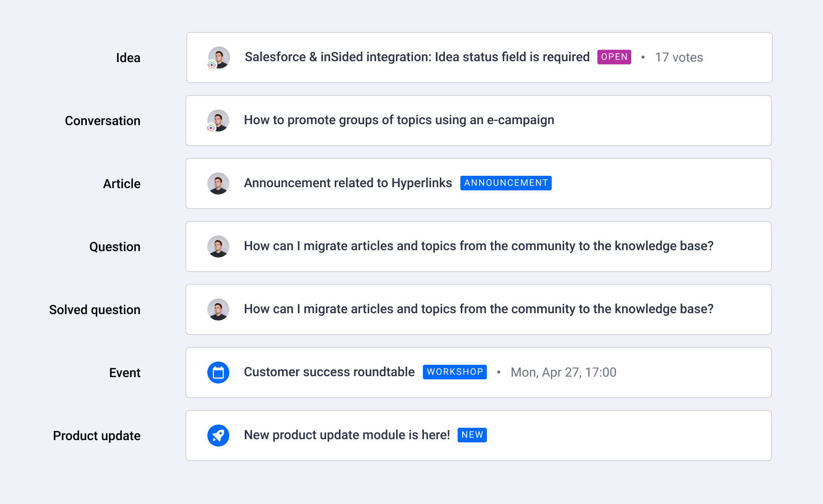Click the avatar beside the Hyperlinks announcement
823x504 pixels.
coord(218,184)
